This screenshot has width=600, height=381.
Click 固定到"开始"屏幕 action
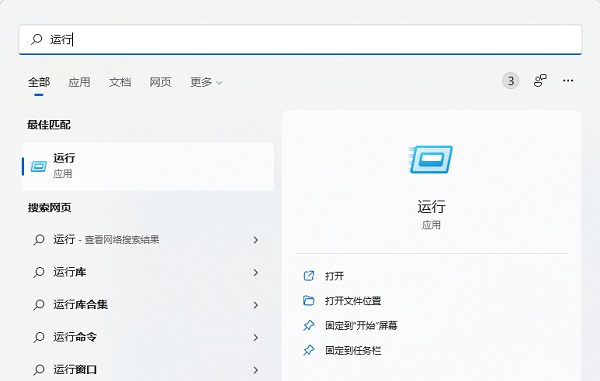click(361, 326)
